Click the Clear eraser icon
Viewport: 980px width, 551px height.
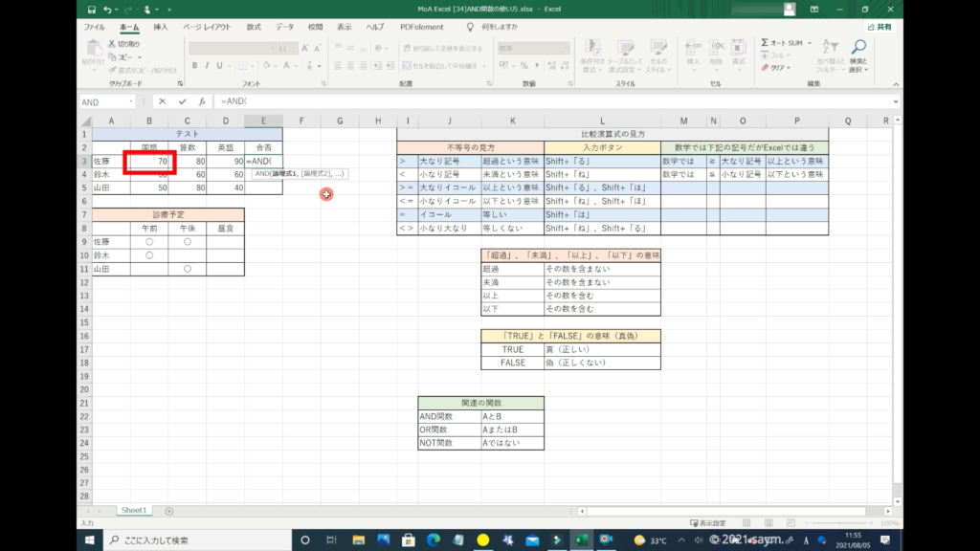coord(766,68)
